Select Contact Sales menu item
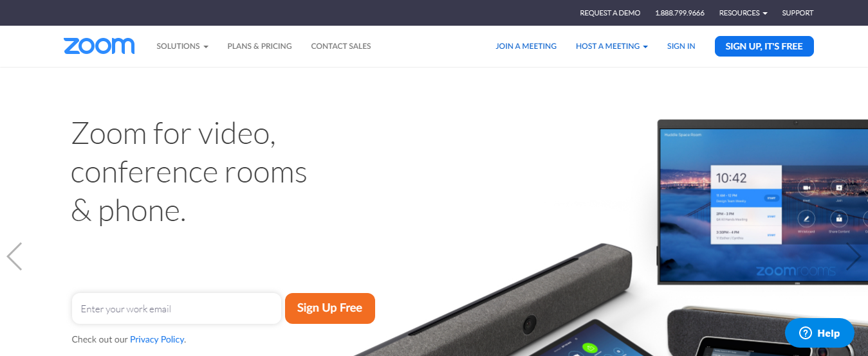Viewport: 868px width, 356px height. tap(341, 46)
